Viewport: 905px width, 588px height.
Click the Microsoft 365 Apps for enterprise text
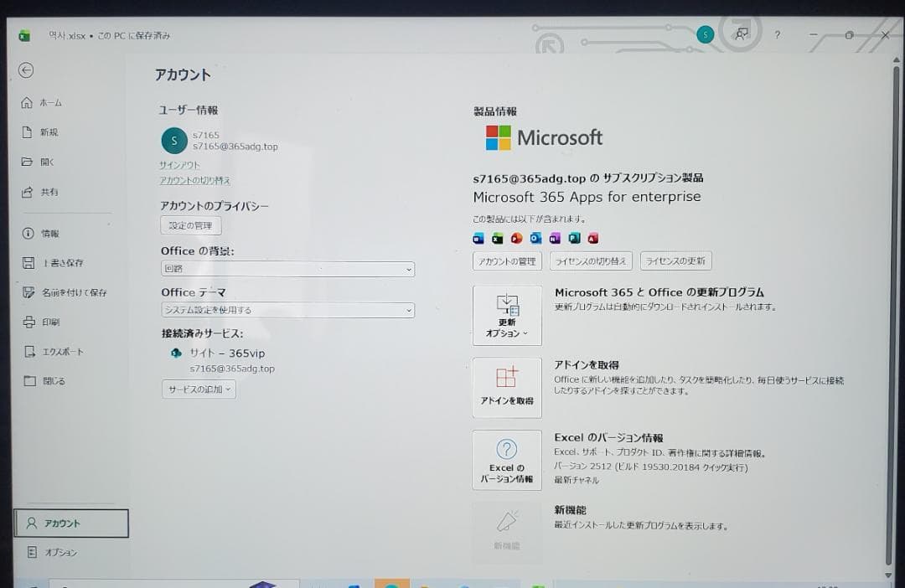tap(587, 197)
